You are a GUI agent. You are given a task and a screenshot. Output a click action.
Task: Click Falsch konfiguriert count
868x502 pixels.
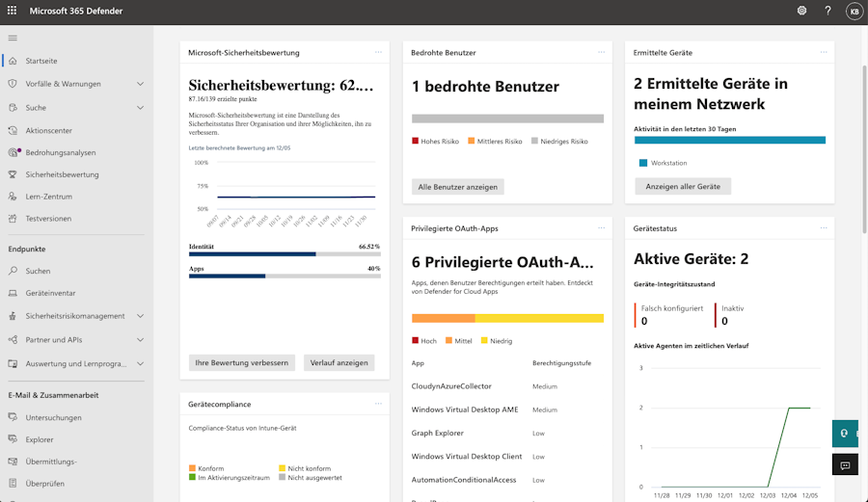click(x=644, y=321)
